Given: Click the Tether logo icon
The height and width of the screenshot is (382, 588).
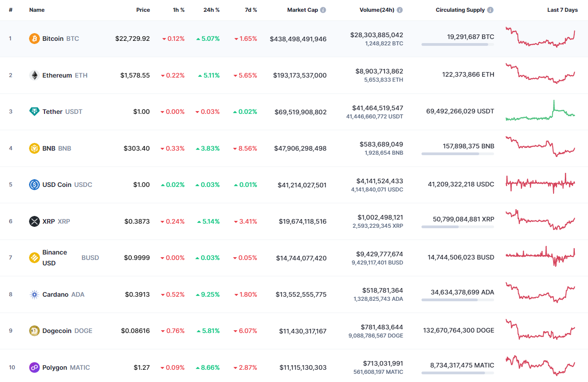Looking at the screenshot, I should pos(34,111).
